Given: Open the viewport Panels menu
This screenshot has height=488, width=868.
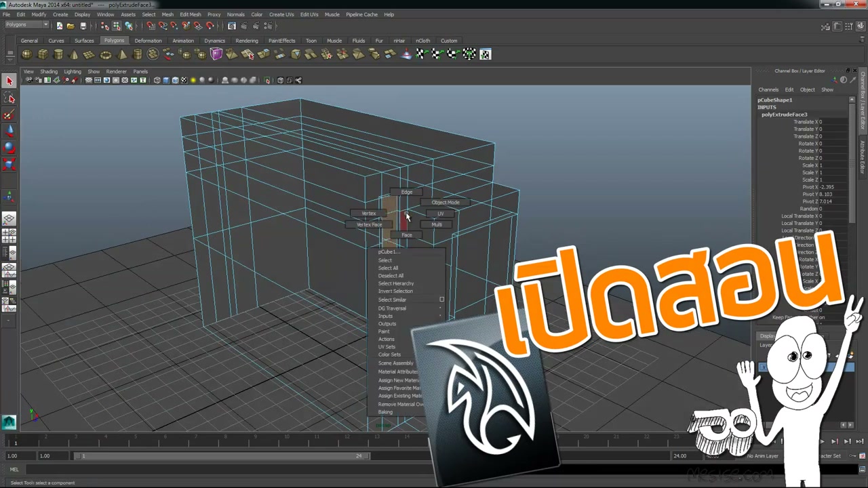Looking at the screenshot, I should pos(140,71).
